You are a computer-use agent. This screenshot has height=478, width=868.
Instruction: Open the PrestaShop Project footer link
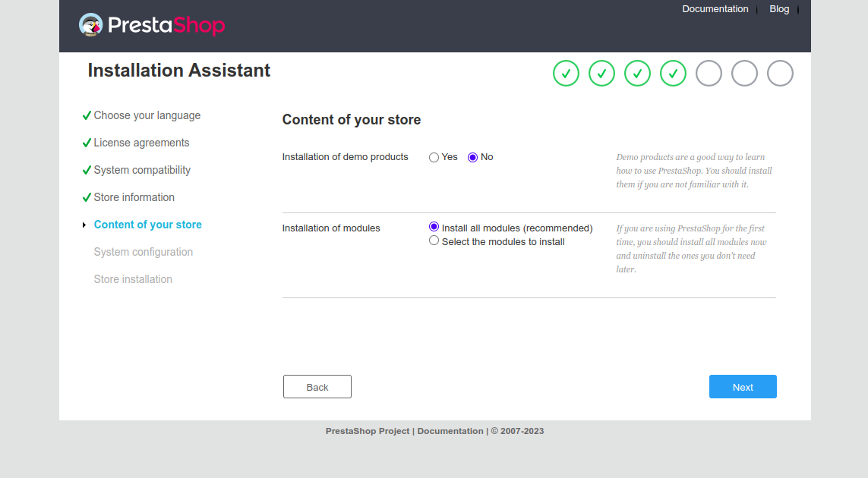click(x=368, y=431)
